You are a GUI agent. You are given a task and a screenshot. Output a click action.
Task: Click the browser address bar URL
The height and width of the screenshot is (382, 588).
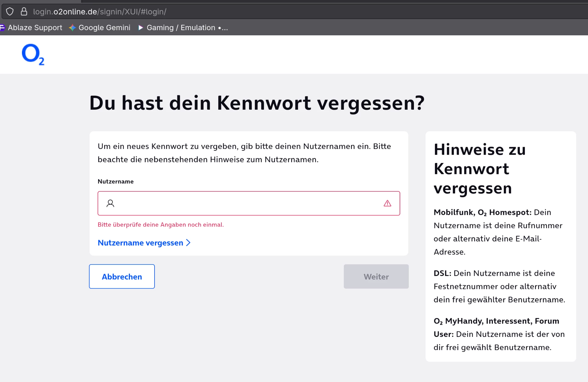pyautogui.click(x=100, y=12)
